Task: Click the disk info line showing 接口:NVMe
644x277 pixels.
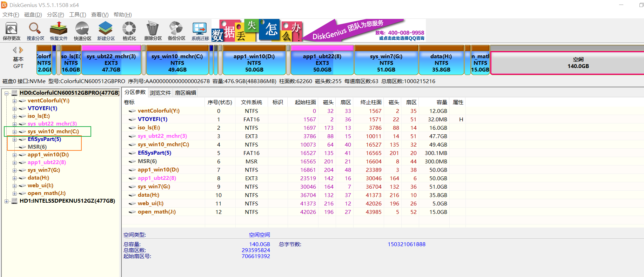Action: pos(219,81)
